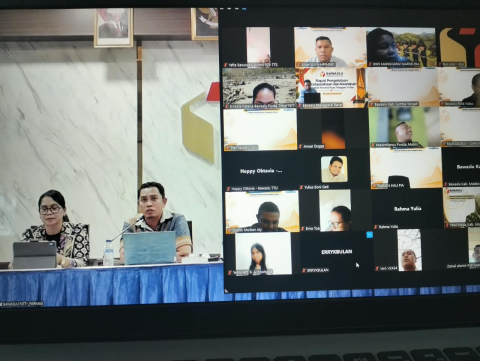480x361 pixels.
Task: Select the Bawaslu Kab. Sumba Tengah tile
Action: [403, 87]
